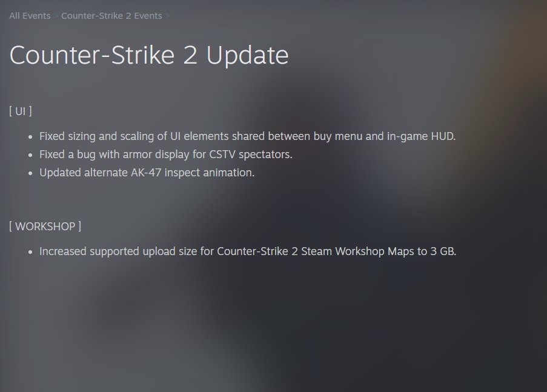This screenshot has height=392, width=547.
Task: Click the [ WORKSHOP ] section heading
Action: [x=45, y=226]
